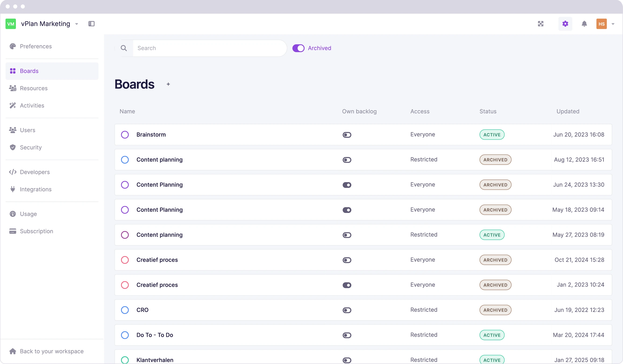The width and height of the screenshot is (623, 364).
Task: Click the Users sidebar icon
Action: (13, 130)
